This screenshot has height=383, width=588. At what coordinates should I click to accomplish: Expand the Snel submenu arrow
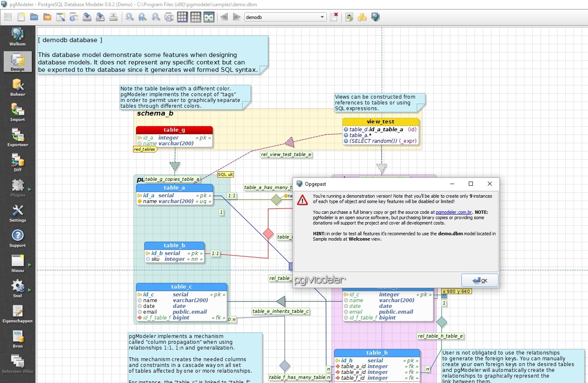30,290
